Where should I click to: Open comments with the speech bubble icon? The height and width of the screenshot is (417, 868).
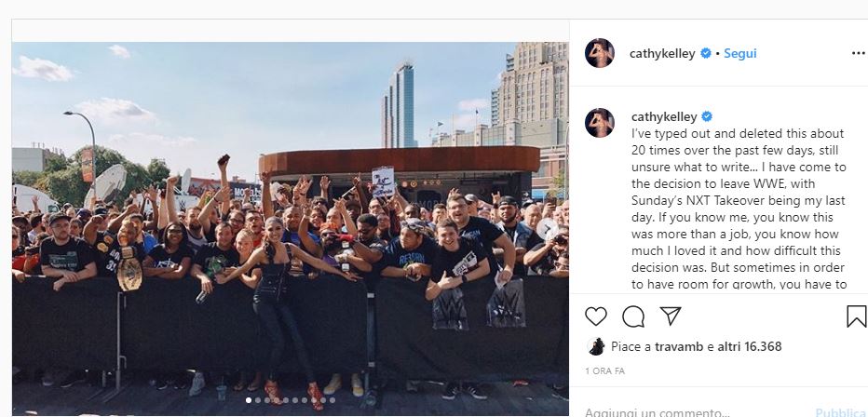point(633,316)
